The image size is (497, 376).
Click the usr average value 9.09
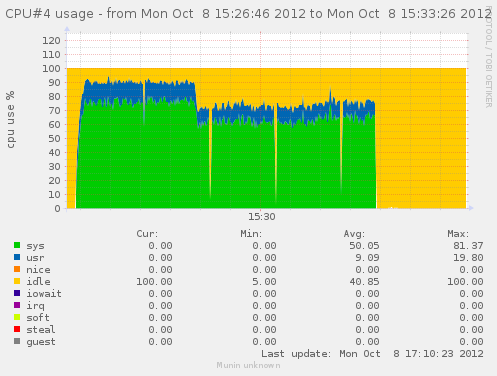[x=367, y=258]
